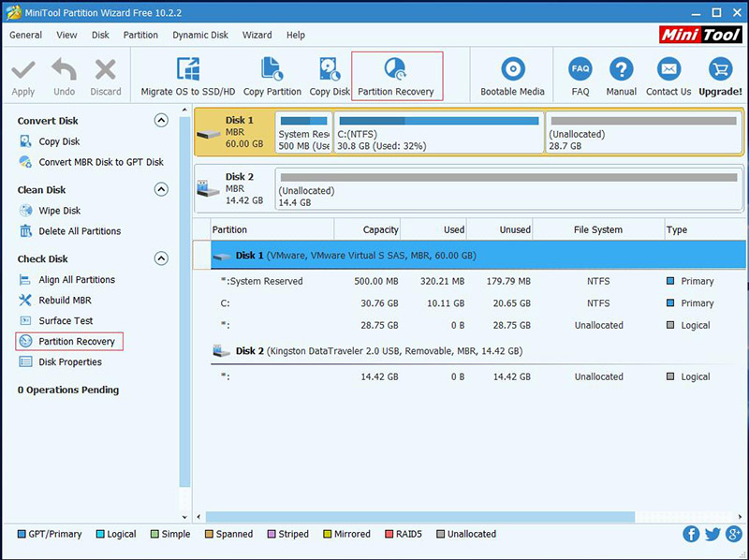Launch Partition Recovery from the toolbar

[x=395, y=70]
